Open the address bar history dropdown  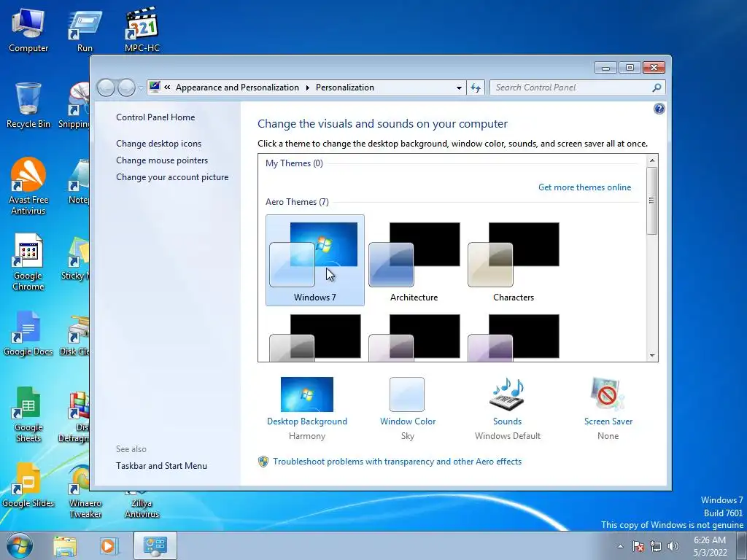pyautogui.click(x=459, y=87)
